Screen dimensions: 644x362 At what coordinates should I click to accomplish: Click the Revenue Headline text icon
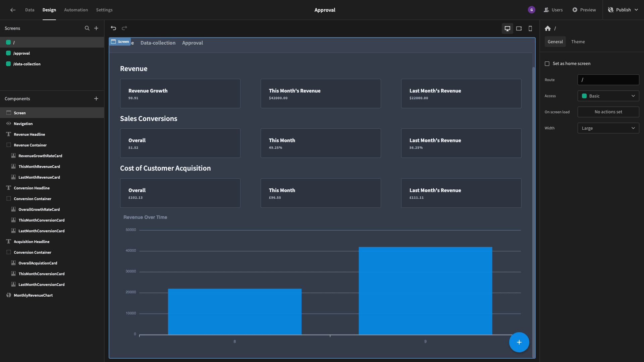coord(9,134)
